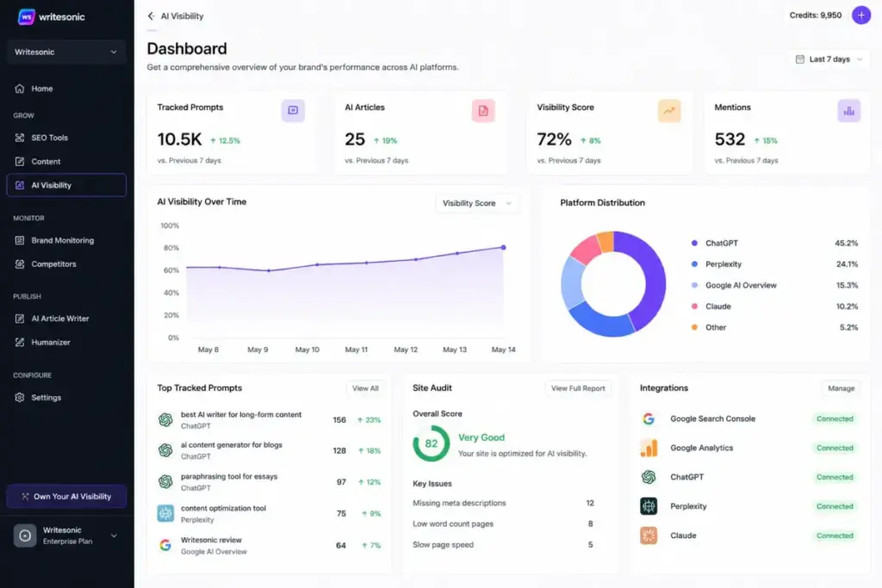The height and width of the screenshot is (588, 882).
Task: Click the Content sidebar icon
Action: [x=20, y=161]
